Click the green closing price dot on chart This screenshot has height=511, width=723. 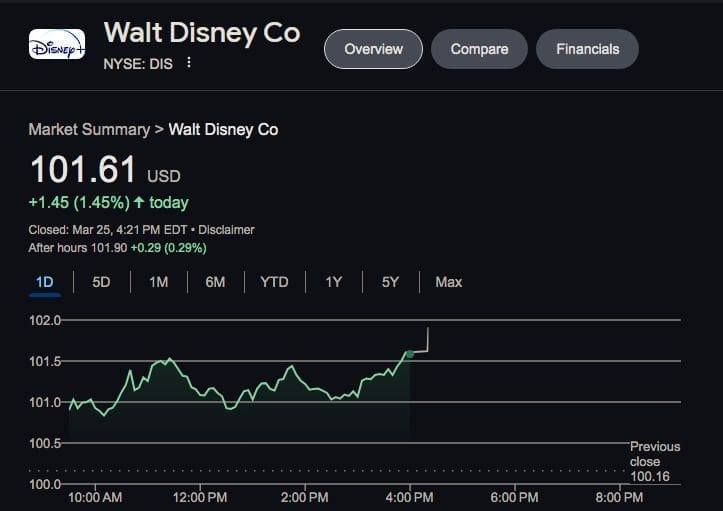click(x=409, y=354)
